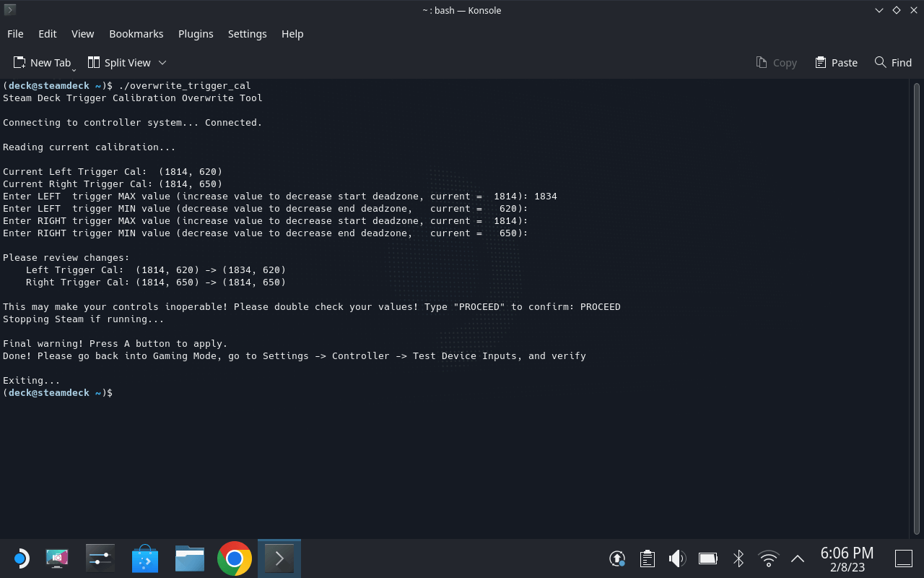
Task: Expand the hidden tray icons arrow
Action: (798, 558)
